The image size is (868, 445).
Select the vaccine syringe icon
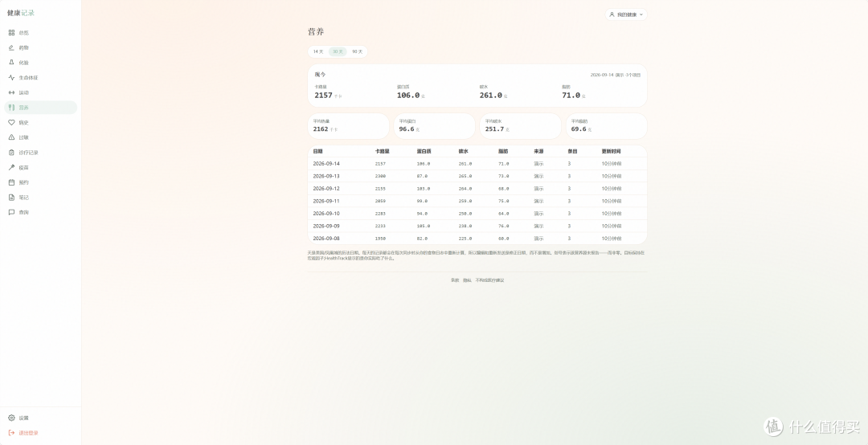pyautogui.click(x=11, y=167)
